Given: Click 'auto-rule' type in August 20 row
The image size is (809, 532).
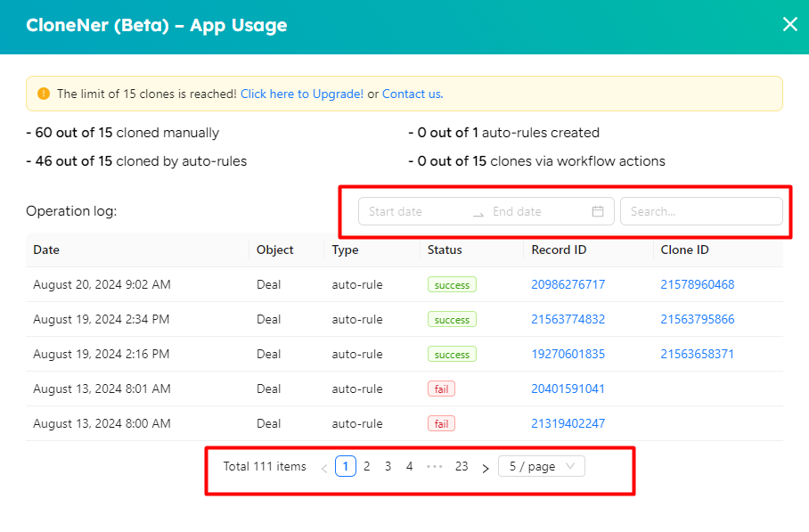Looking at the screenshot, I should coord(357,284).
